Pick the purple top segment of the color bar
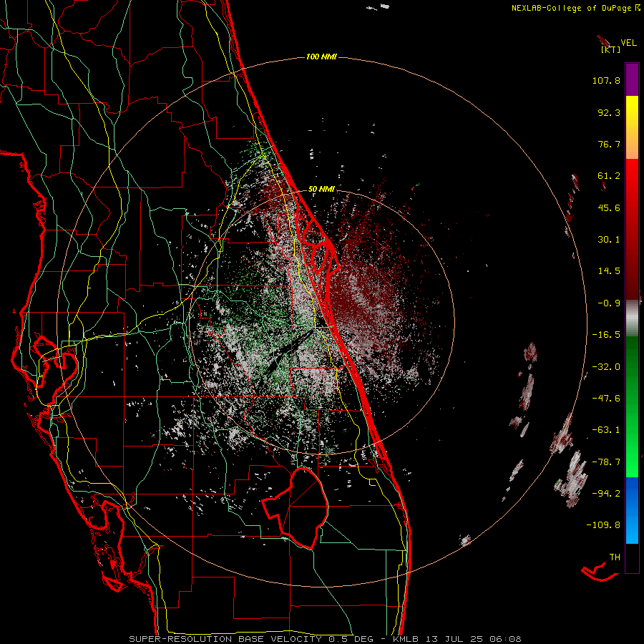This screenshot has width=644, height=644. tap(632, 79)
